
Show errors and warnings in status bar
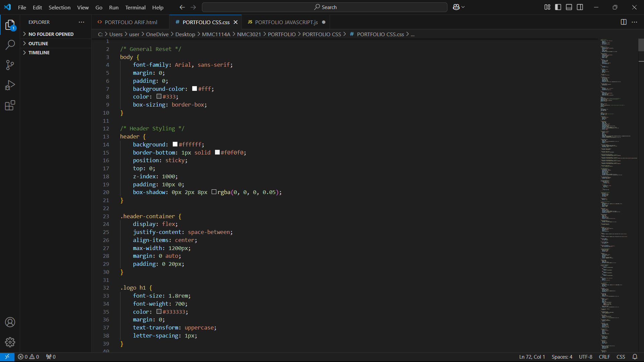tap(29, 357)
